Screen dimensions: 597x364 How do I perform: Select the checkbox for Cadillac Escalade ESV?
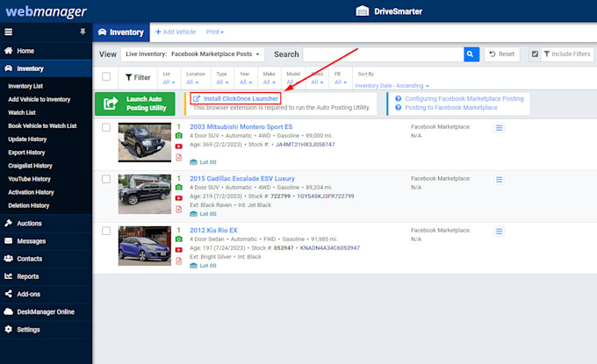106,179
